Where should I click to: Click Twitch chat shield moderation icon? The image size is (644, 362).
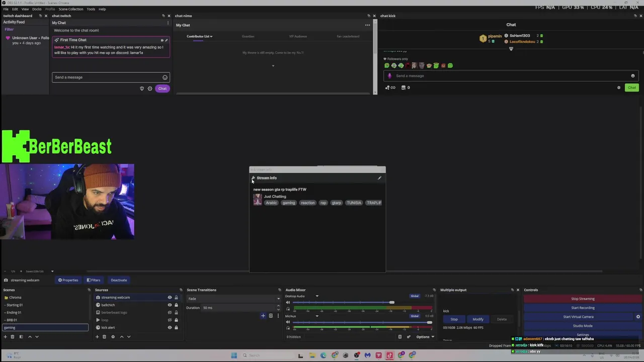pos(142,88)
